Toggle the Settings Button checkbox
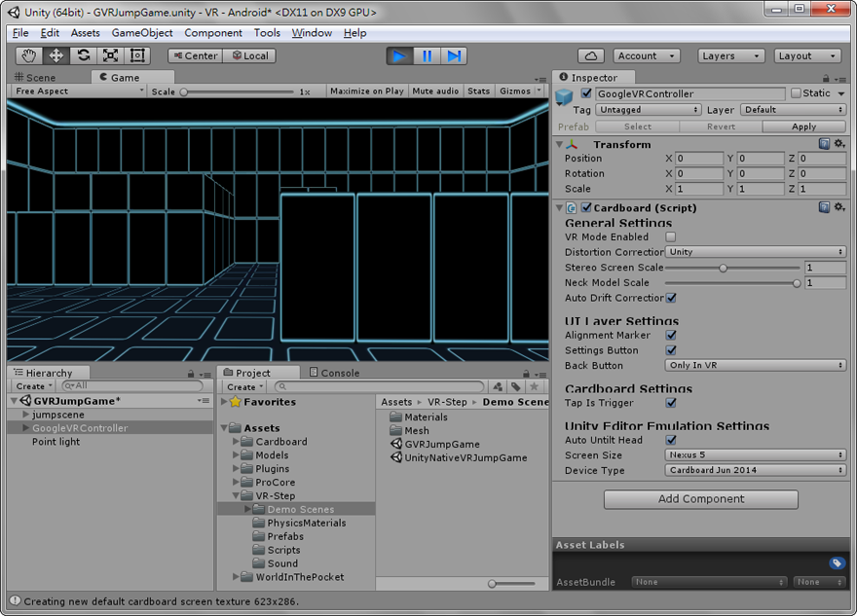857x616 pixels. click(671, 350)
